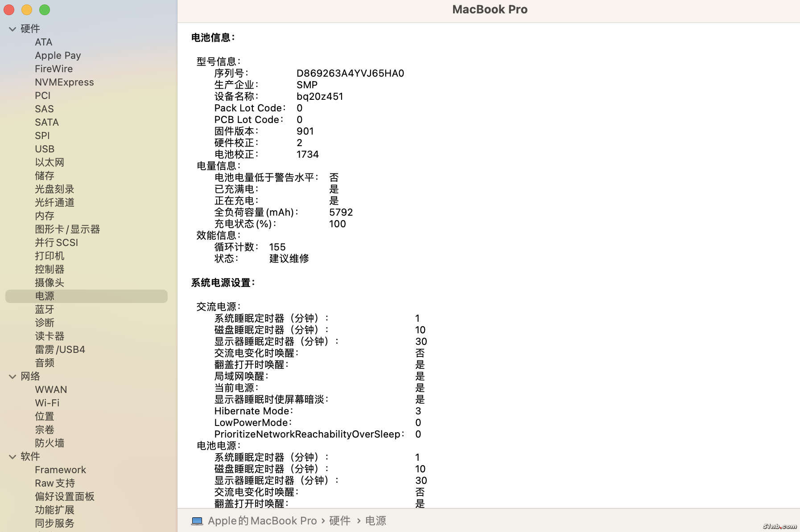
Task: Open Wi-Fi network information
Action: pos(47,403)
